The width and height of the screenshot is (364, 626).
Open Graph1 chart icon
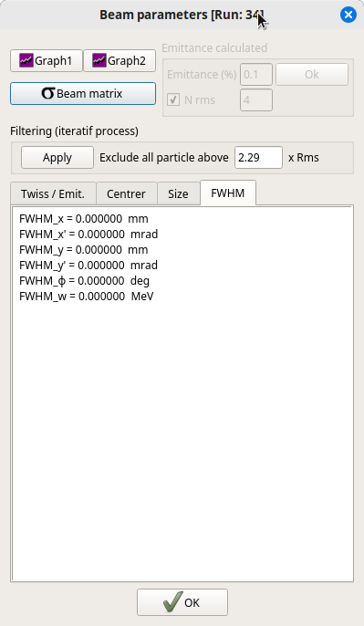click(x=26, y=60)
